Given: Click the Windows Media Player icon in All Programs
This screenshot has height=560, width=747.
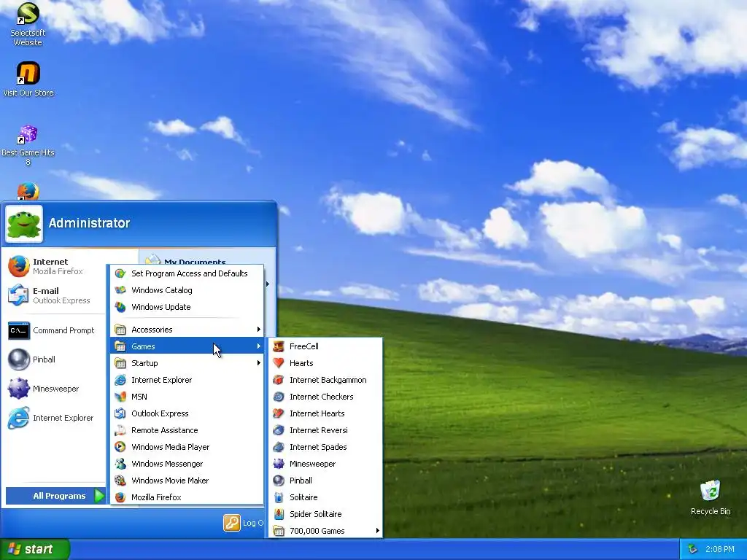Looking at the screenshot, I should point(120,447).
